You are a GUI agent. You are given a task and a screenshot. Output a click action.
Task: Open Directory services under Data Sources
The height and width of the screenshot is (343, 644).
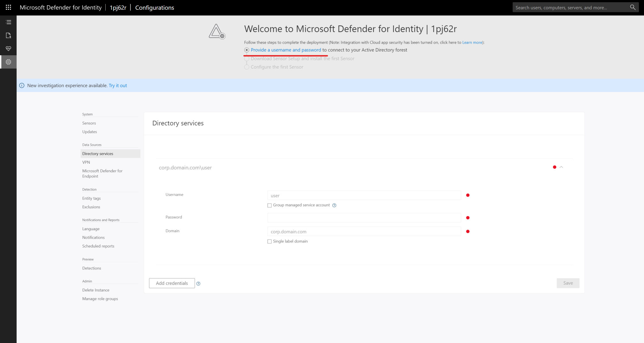coord(98,153)
